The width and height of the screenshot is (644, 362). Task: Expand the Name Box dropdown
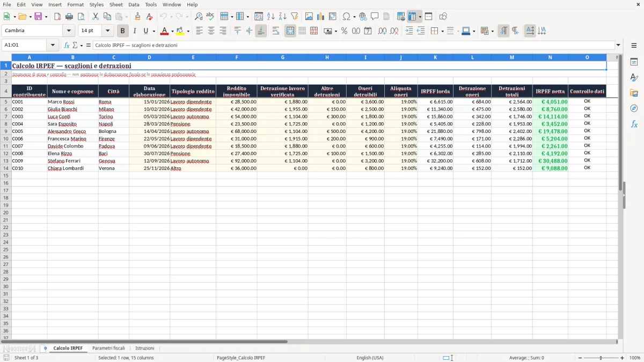[54, 45]
